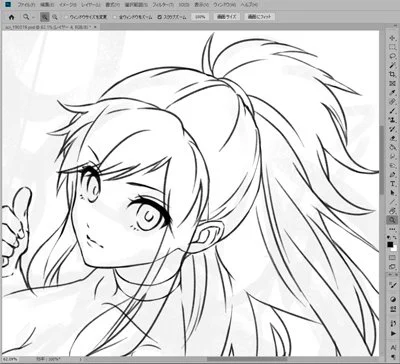Click the 画面サイズ button
This screenshot has height=364, width=400.
[226, 17]
